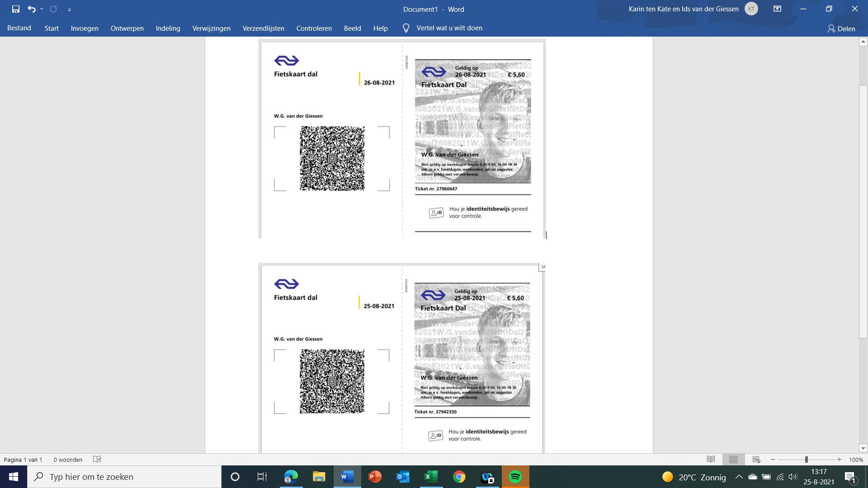868x488 pixels.
Task: Select the 25-08-2021 Fietskaart ticket image
Action: point(401,358)
